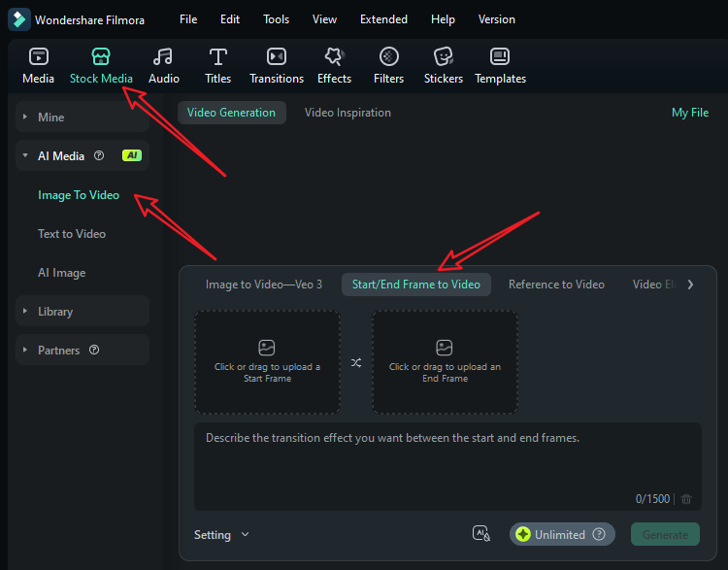Swap start and end frames icon
The width and height of the screenshot is (728, 570).
(x=356, y=362)
